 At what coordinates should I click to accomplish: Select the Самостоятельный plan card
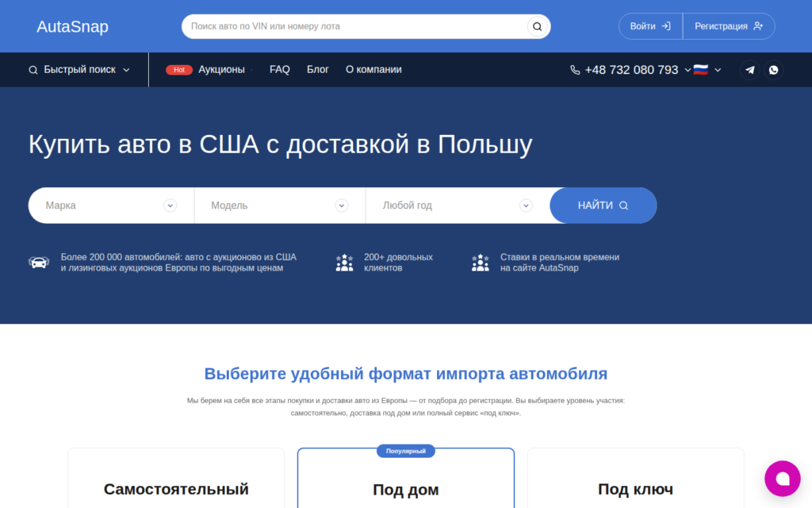point(176,479)
